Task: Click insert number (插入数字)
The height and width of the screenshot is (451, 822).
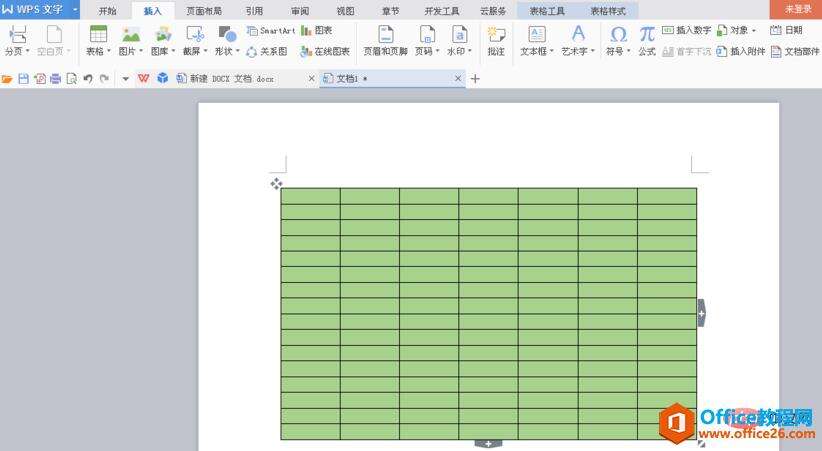Action: 686,30
